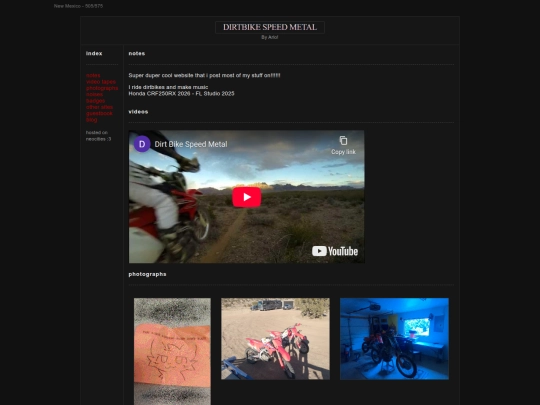
Task: Open the badges index link
Action: pos(95,101)
